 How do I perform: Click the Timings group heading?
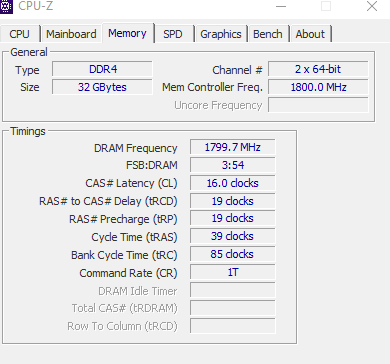pos(28,131)
